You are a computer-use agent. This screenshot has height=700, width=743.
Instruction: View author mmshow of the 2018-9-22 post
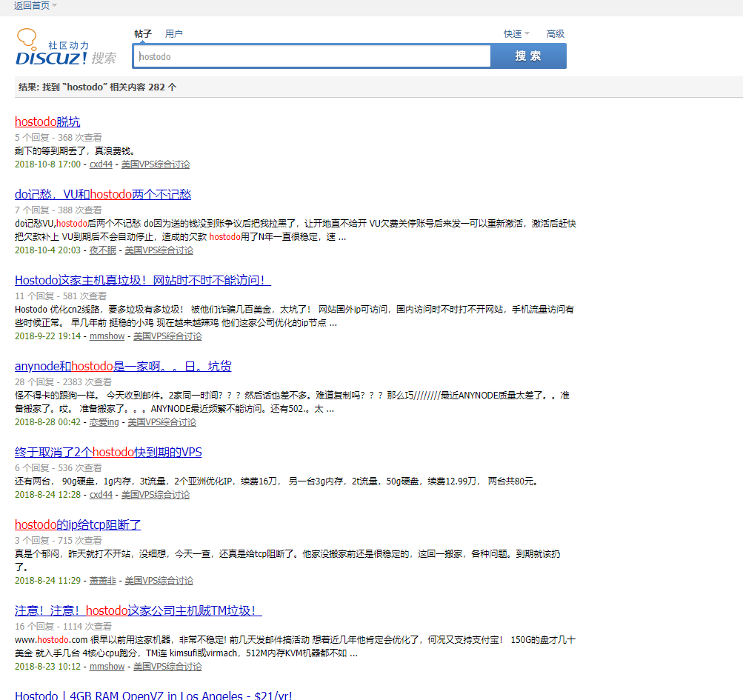[107, 336]
